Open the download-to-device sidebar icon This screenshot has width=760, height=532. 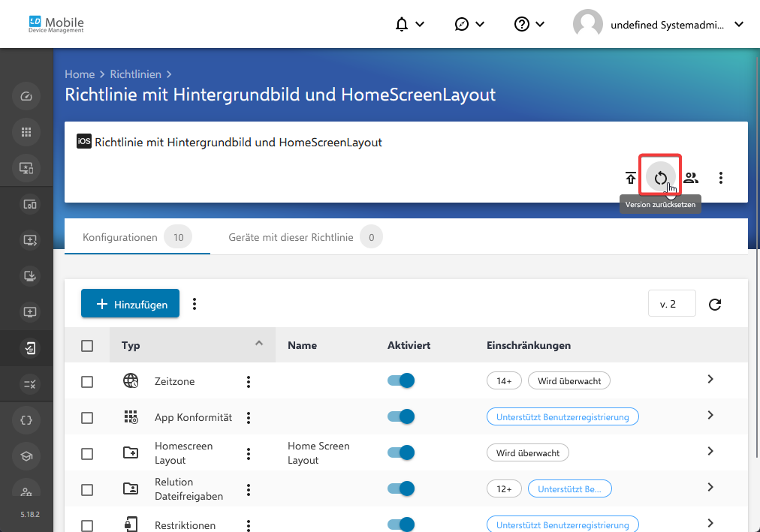click(29, 276)
